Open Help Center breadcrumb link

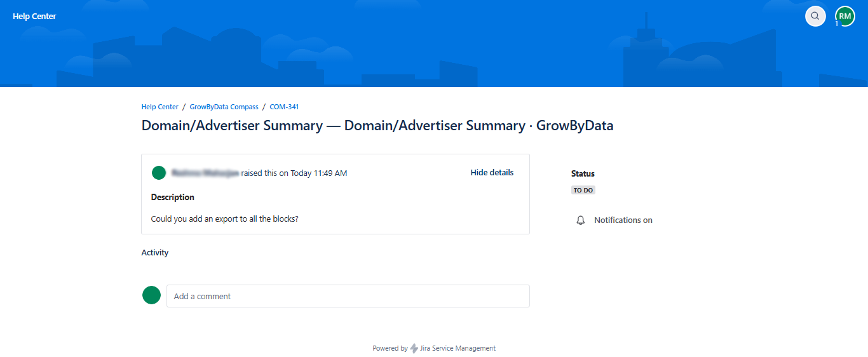tap(160, 107)
